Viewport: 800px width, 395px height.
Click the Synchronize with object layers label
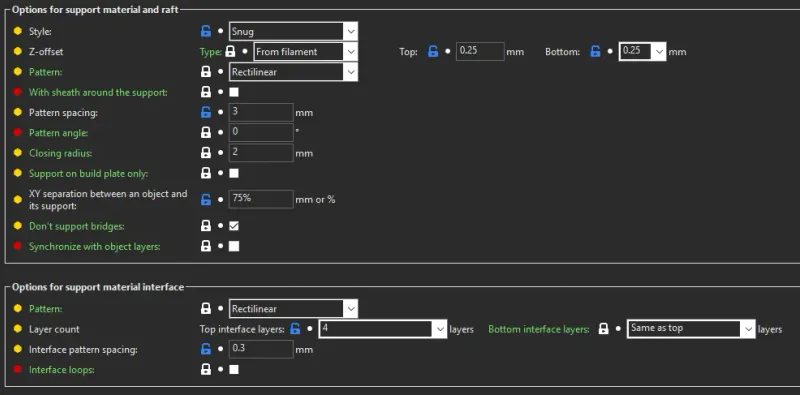click(94, 246)
